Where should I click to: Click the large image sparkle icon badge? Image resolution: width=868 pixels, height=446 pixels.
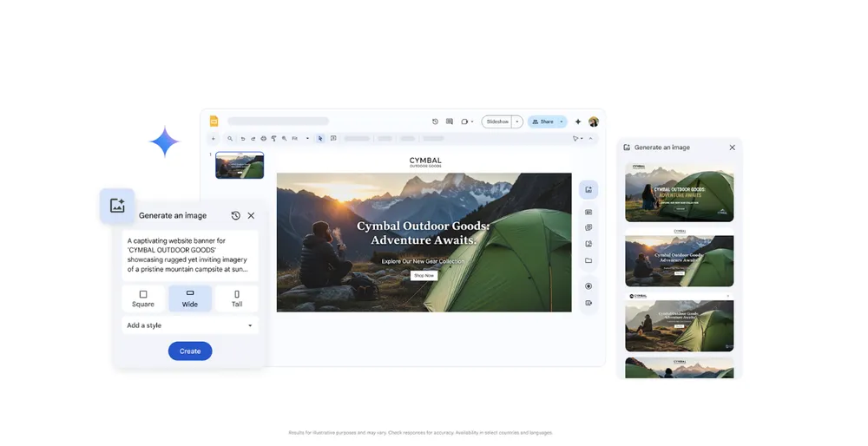(x=117, y=206)
